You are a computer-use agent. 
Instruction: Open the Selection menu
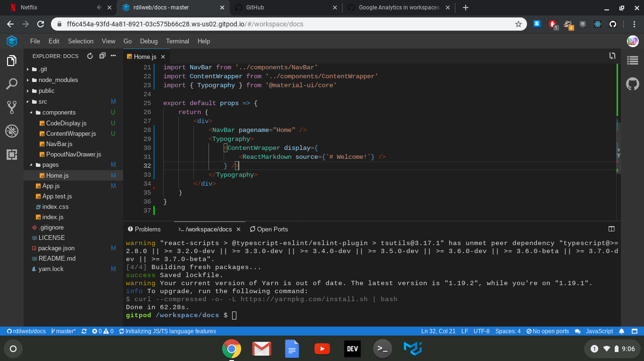81,41
